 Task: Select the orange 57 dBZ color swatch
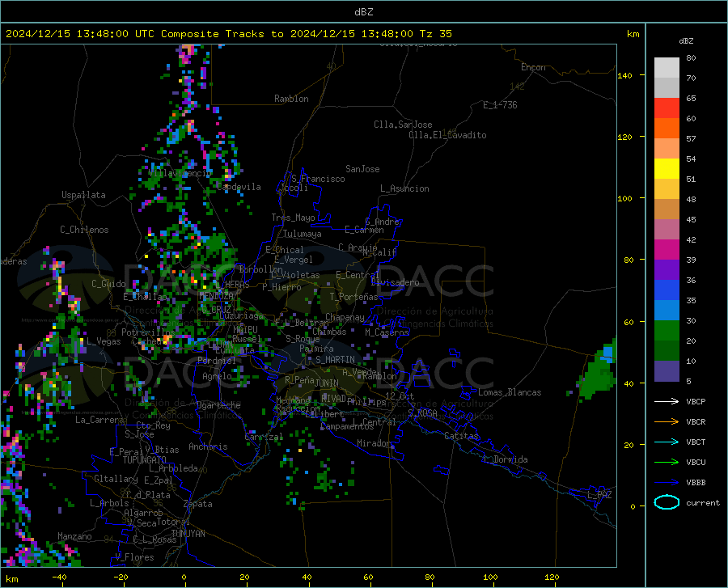[x=667, y=129]
